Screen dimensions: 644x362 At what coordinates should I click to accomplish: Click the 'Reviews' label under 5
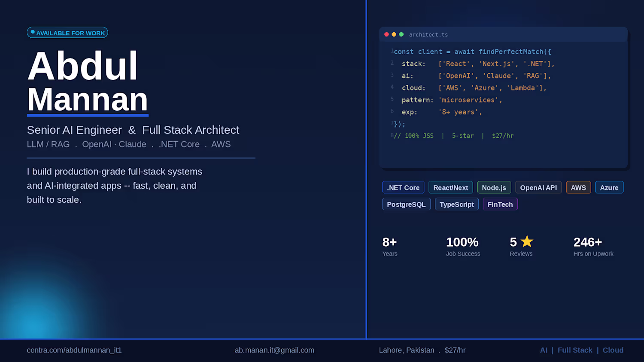[521, 254]
